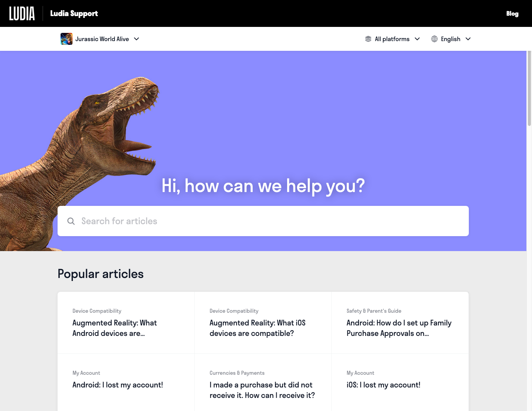Open Android Family Purchase Approvals article
Image resolution: width=532 pixels, height=411 pixels.
pyautogui.click(x=399, y=328)
